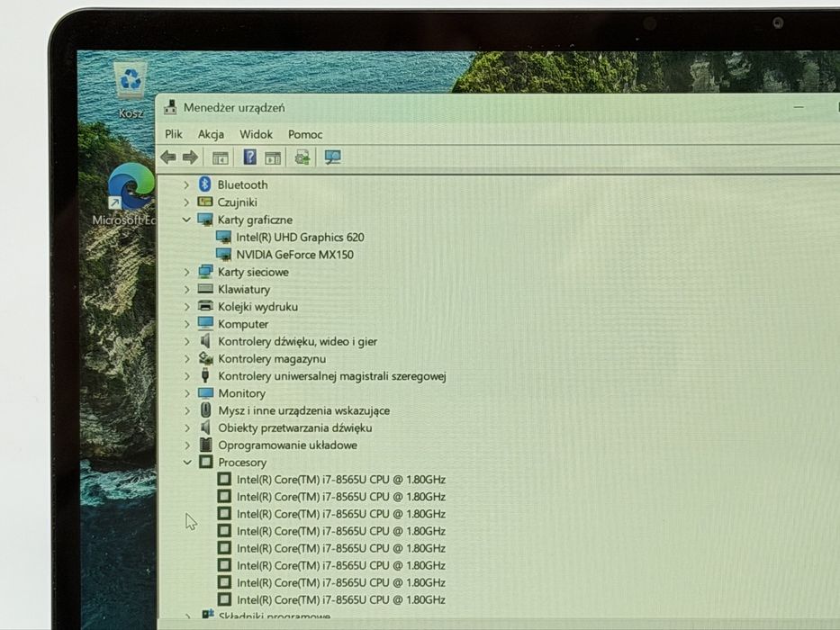Select the first i7-8565U CPU entry

341,480
